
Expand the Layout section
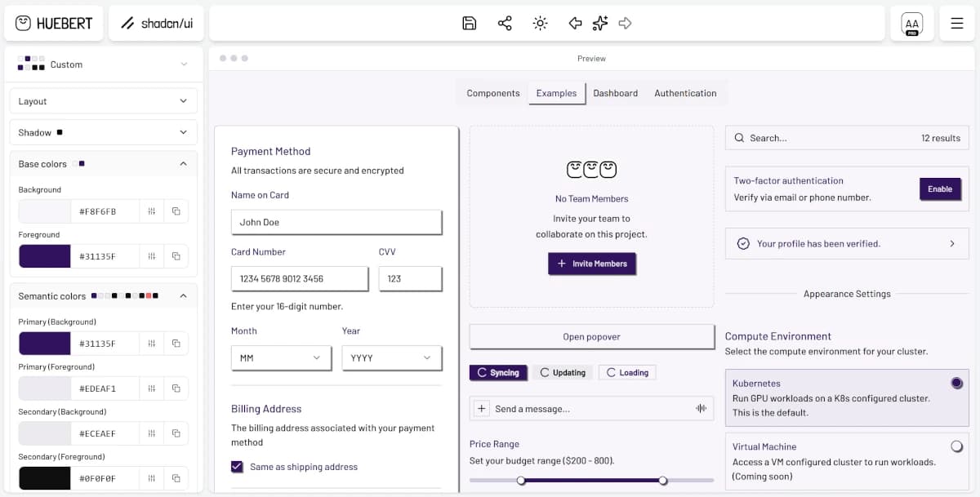tap(103, 100)
